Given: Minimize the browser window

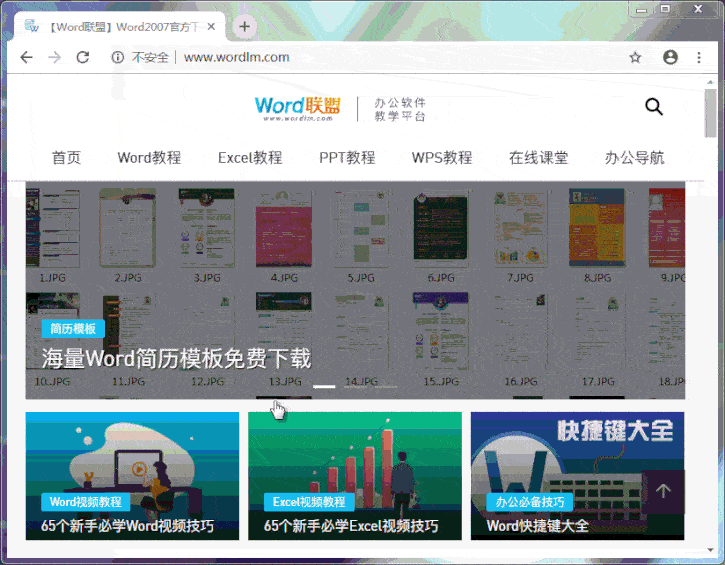Looking at the screenshot, I should (641, 10).
